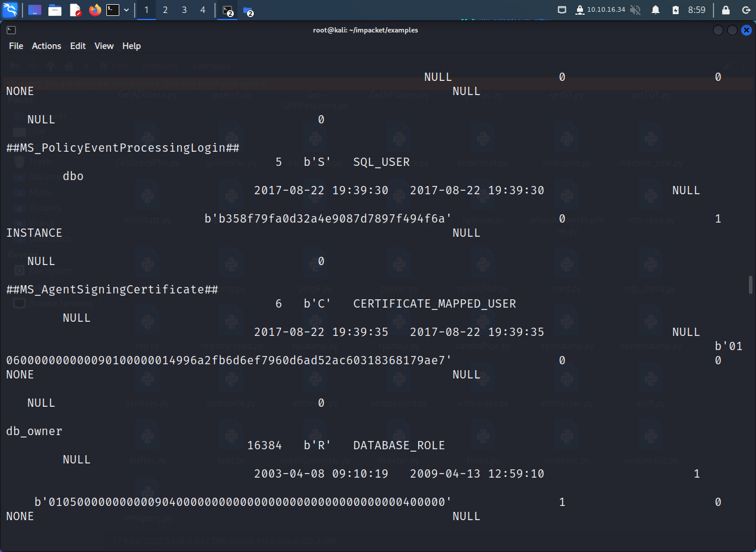Launch Firefox from the top panel

click(95, 10)
